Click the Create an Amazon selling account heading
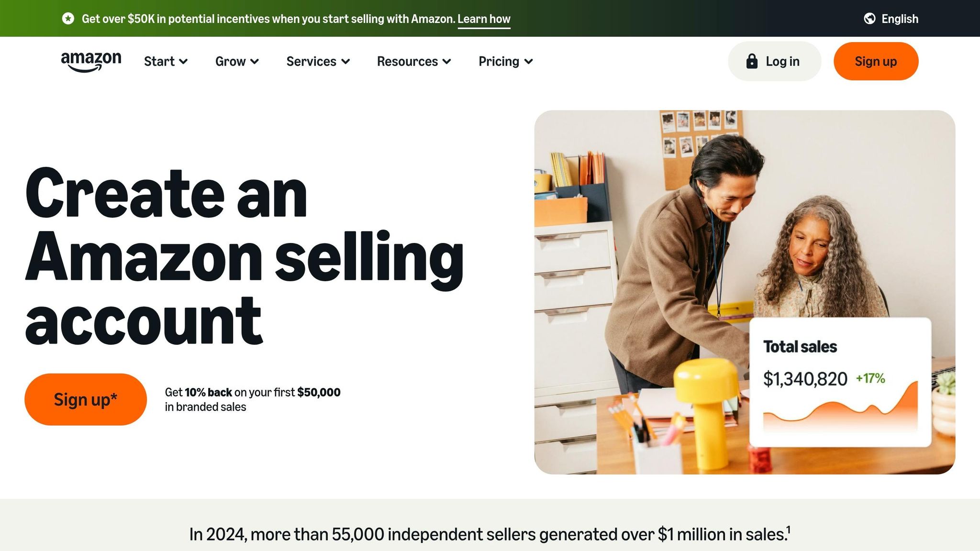980x551 pixels. click(244, 256)
